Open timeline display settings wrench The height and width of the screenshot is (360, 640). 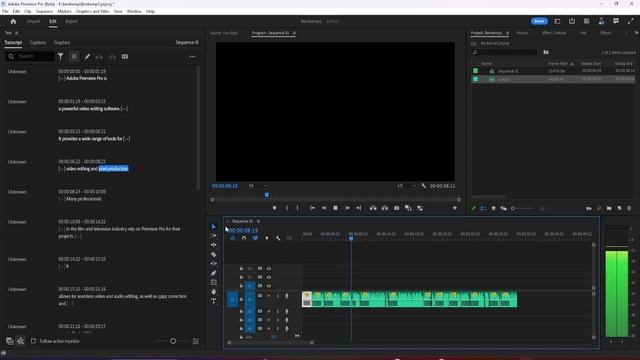coord(278,238)
